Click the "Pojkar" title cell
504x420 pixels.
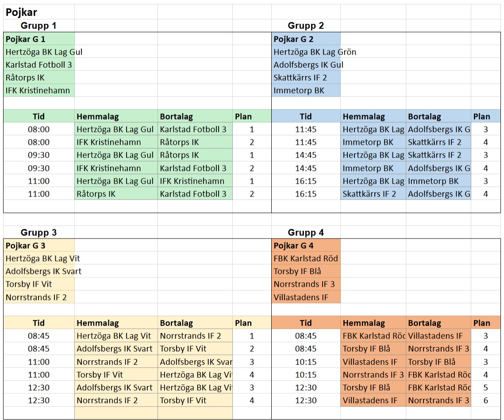[21, 12]
